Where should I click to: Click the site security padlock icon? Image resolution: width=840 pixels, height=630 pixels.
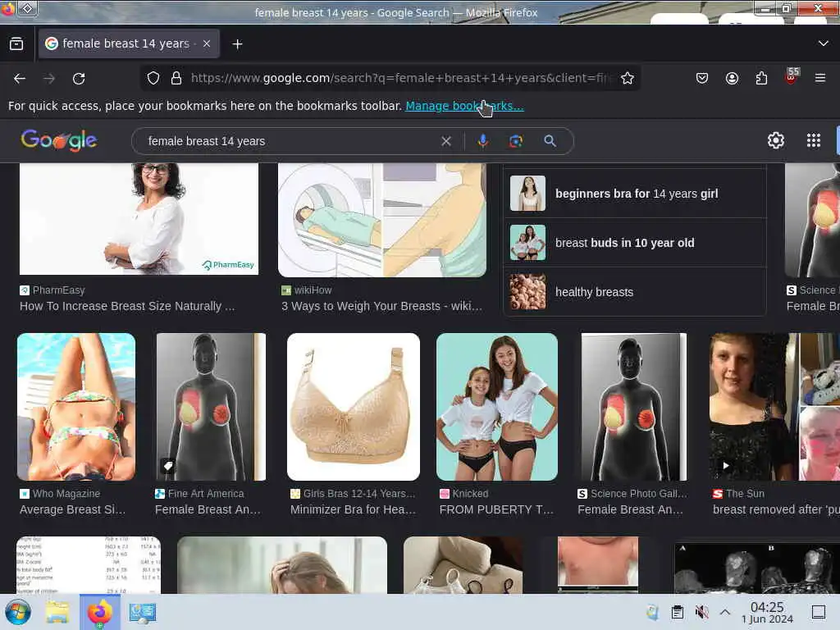pos(176,78)
